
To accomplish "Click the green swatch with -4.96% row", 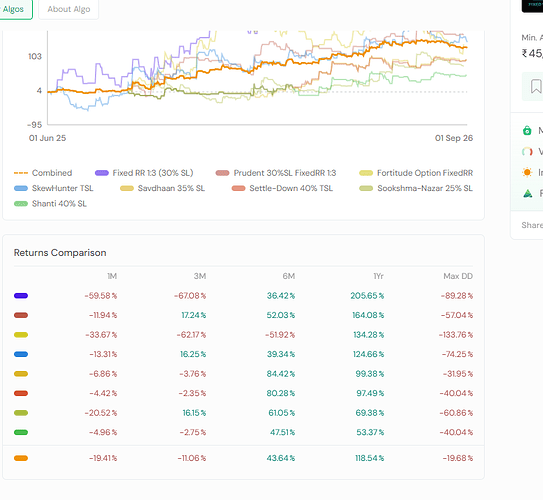I will click(21, 432).
